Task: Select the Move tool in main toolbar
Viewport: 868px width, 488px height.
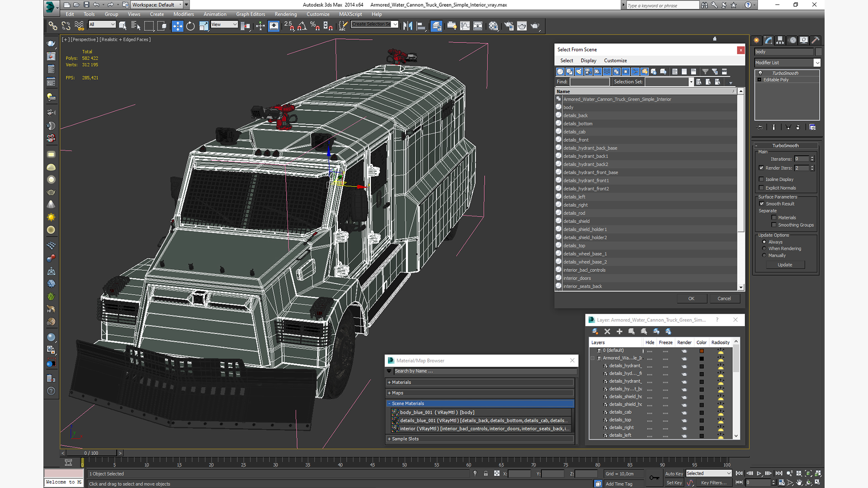Action: click(x=177, y=26)
